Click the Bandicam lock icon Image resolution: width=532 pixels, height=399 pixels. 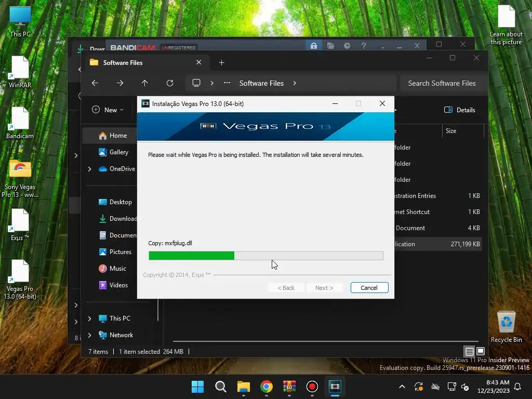click(x=314, y=46)
